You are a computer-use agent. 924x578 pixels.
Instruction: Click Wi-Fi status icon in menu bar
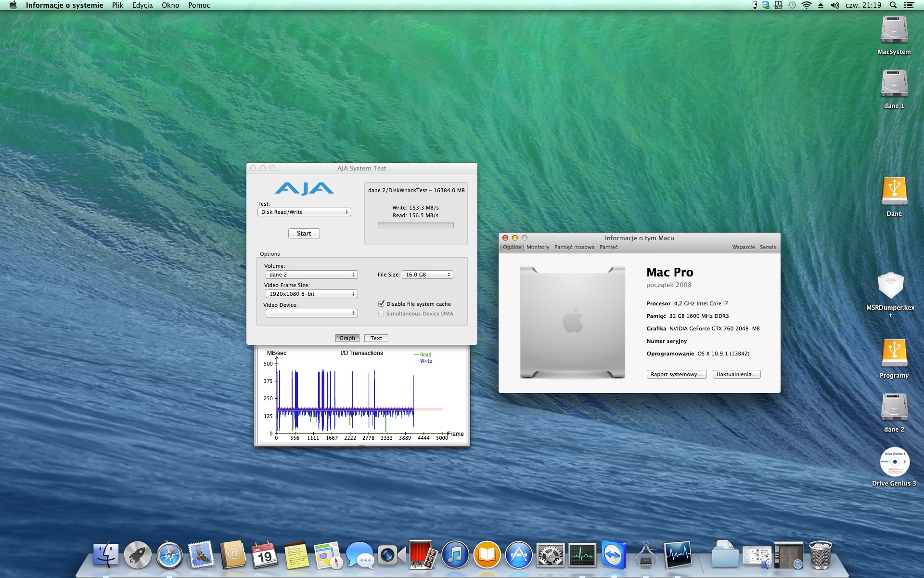(807, 5)
